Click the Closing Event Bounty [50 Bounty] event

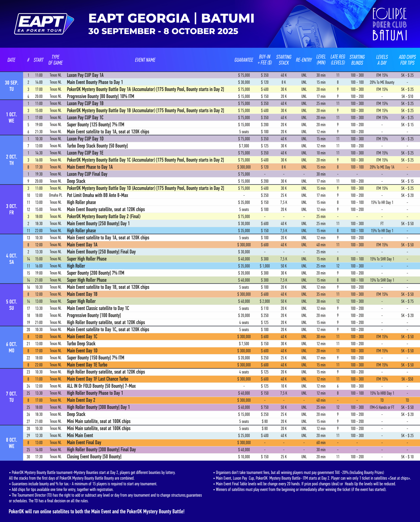[94, 457]
